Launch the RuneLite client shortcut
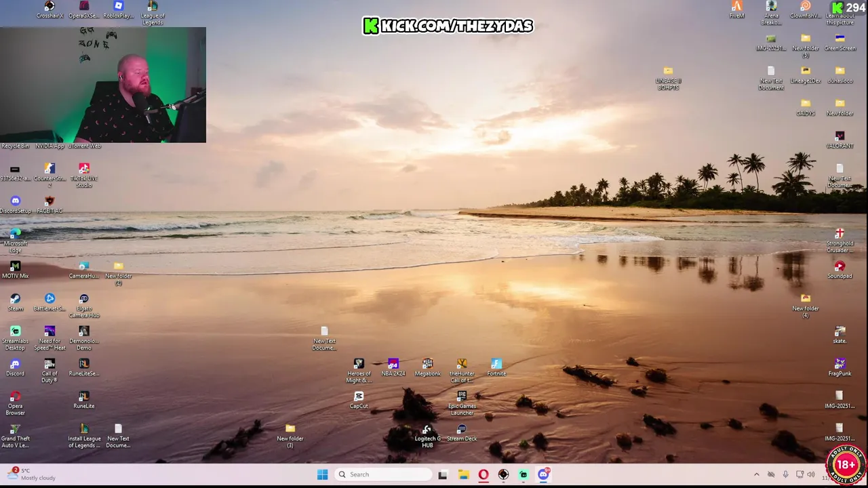The width and height of the screenshot is (868, 488). pos(83,400)
